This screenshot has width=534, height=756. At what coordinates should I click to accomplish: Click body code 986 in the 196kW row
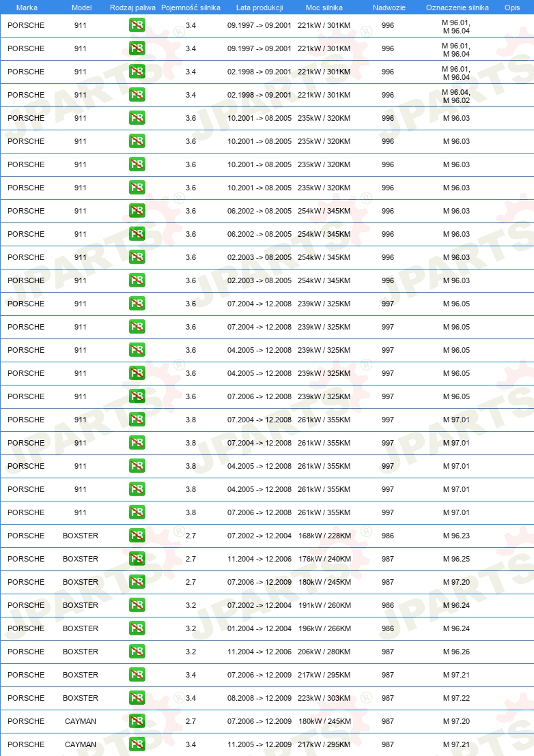click(388, 628)
